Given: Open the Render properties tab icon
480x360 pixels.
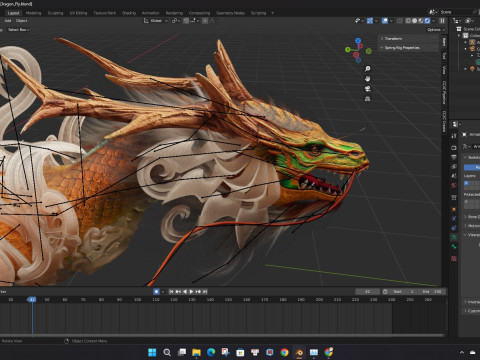Looking at the screenshot, I should point(454,147).
